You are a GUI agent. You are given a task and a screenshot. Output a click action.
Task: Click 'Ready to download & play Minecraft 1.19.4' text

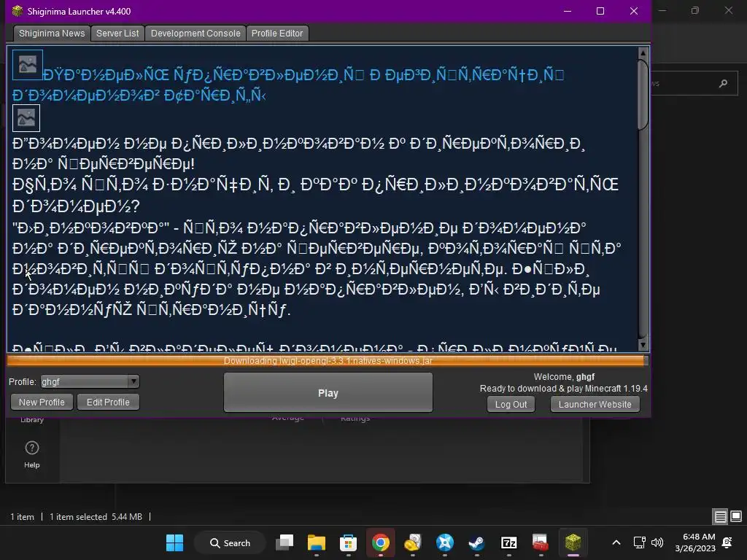[x=564, y=389]
